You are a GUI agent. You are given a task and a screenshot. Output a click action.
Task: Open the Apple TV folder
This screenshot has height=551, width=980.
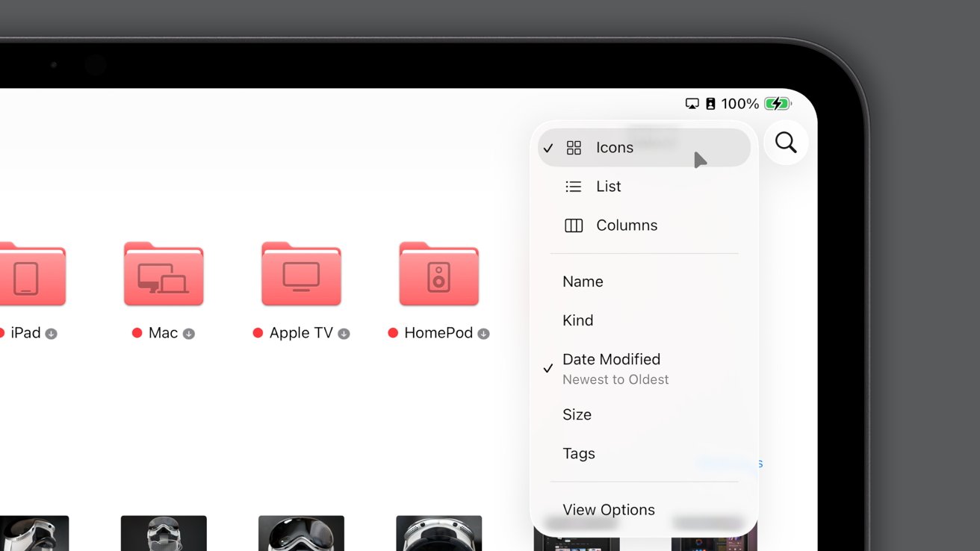click(301, 274)
